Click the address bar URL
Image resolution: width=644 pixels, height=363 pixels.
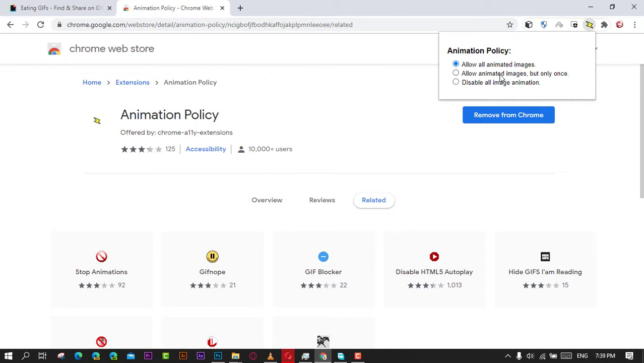pyautogui.click(x=210, y=25)
